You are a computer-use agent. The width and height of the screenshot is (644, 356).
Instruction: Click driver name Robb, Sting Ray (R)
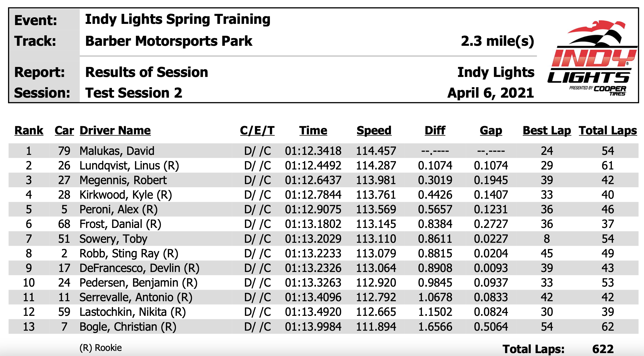click(129, 253)
